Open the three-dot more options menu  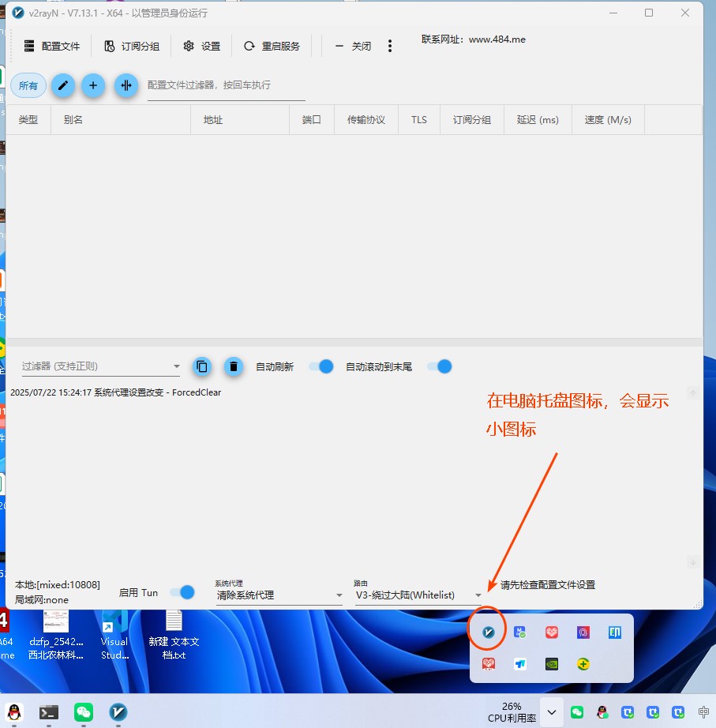tap(389, 46)
